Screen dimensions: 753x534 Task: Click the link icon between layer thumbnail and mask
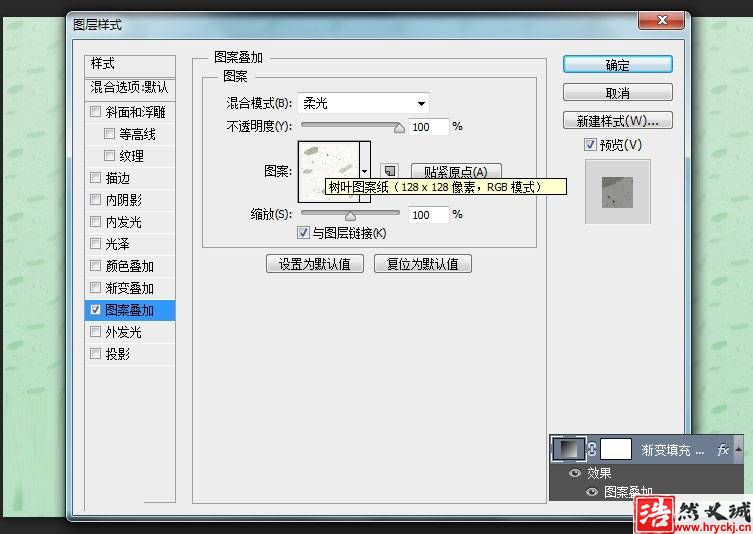tap(592, 449)
